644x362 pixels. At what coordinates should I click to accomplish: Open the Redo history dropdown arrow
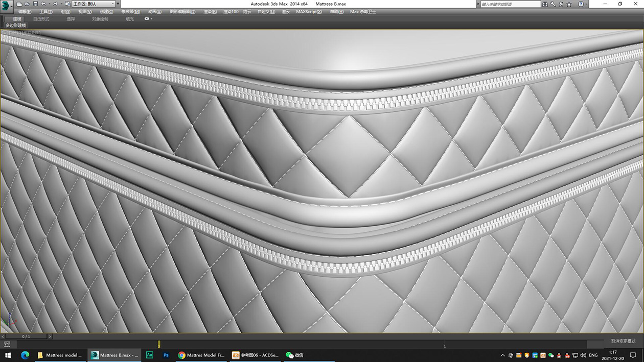coord(61,4)
